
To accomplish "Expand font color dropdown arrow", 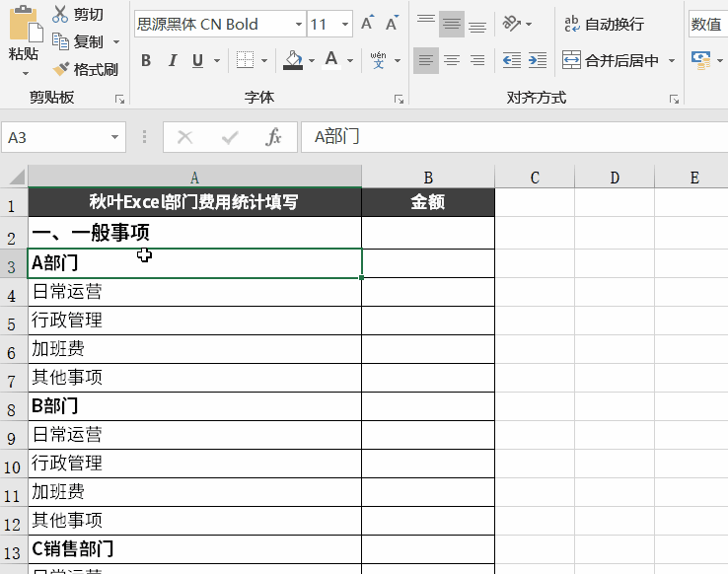I will 350,61.
